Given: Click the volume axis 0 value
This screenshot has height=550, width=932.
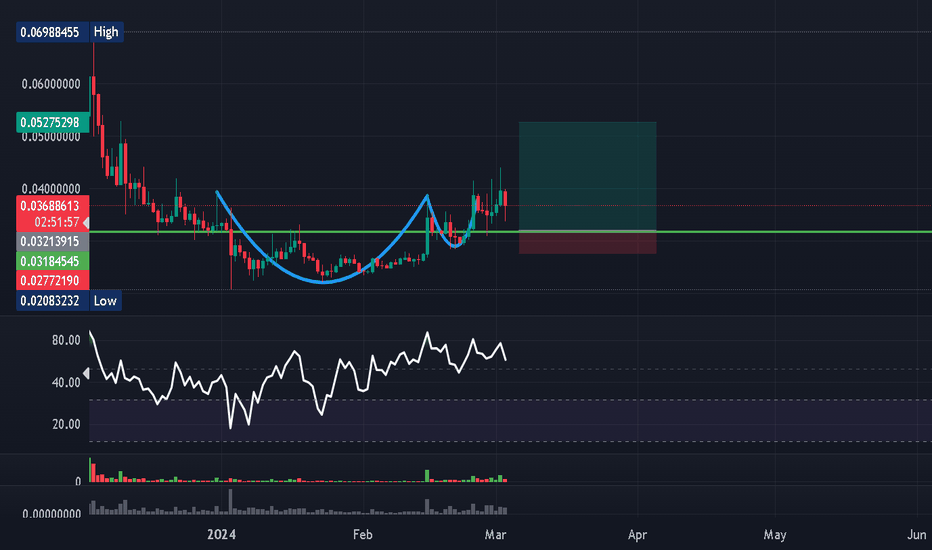Looking at the screenshot, I should 78,482.
